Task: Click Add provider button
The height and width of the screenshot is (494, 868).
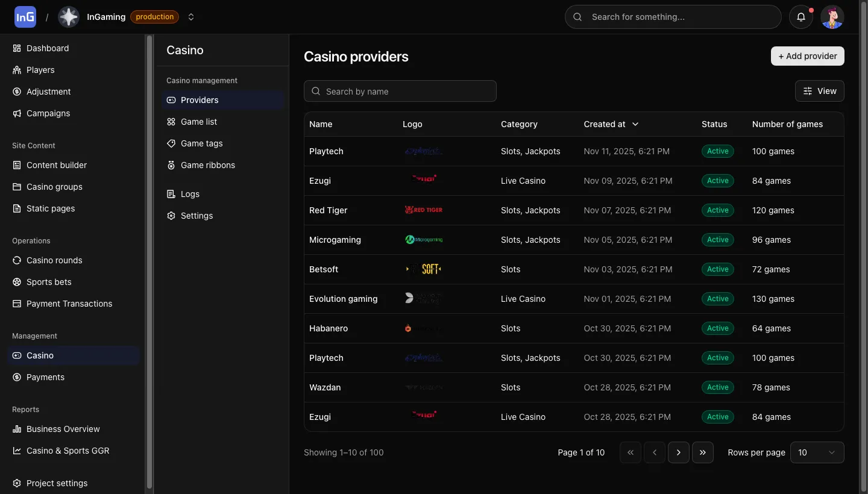Action: point(807,56)
